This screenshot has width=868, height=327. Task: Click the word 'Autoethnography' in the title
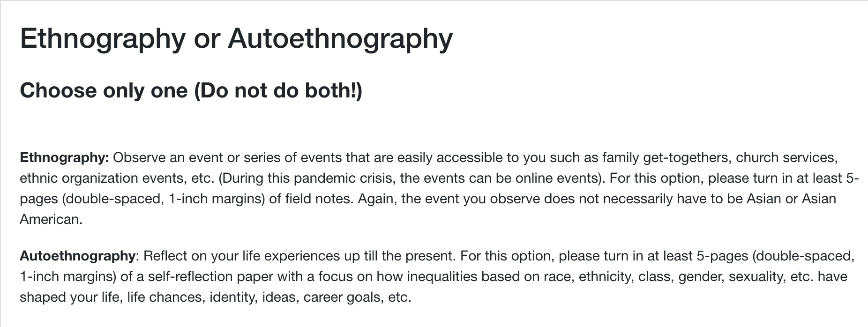(x=340, y=39)
